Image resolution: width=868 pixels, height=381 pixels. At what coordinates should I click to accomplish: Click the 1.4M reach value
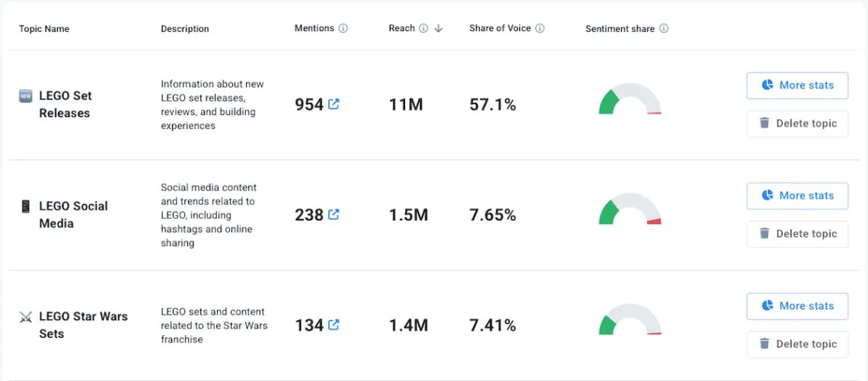point(409,325)
